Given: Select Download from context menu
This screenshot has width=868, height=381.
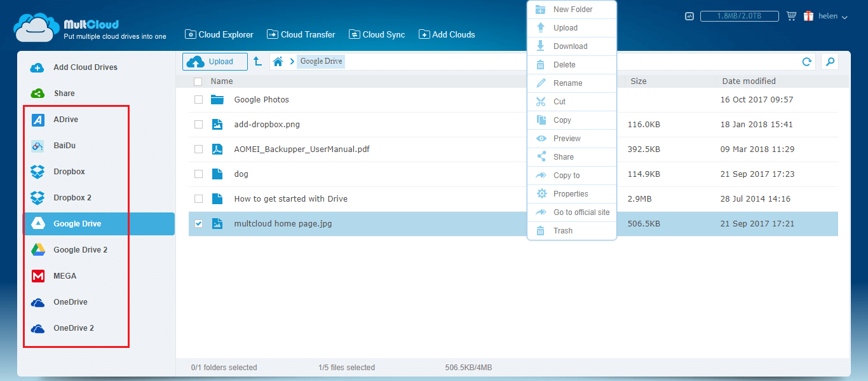Looking at the screenshot, I should (572, 46).
